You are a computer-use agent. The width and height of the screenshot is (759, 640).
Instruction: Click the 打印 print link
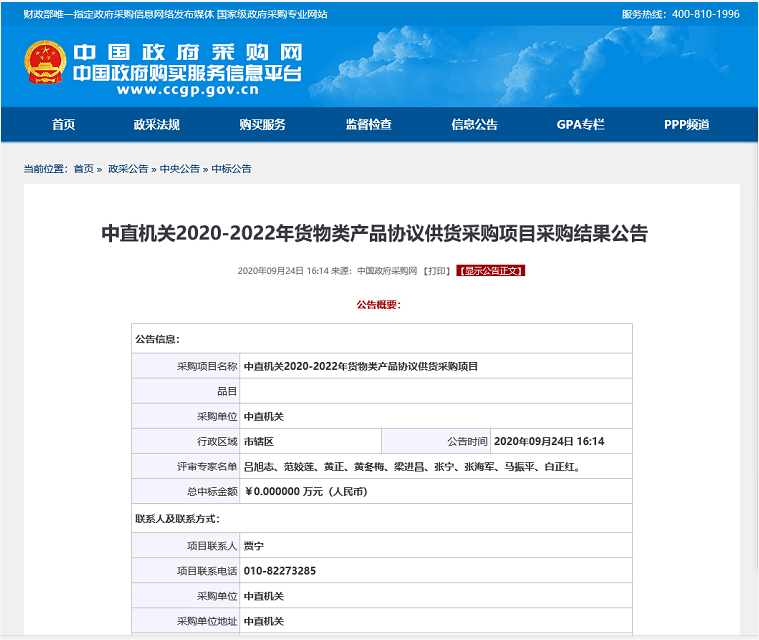[x=437, y=271]
